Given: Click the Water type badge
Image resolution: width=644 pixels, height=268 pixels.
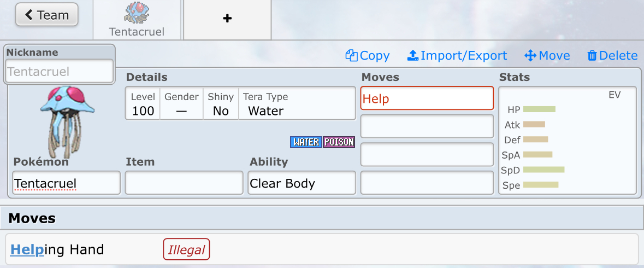Looking at the screenshot, I should (x=306, y=142).
